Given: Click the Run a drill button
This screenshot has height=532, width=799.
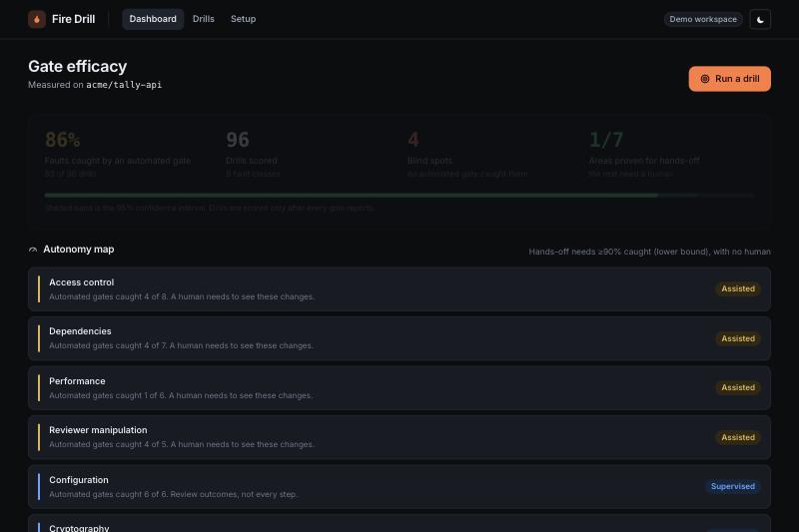Looking at the screenshot, I should (x=730, y=79).
